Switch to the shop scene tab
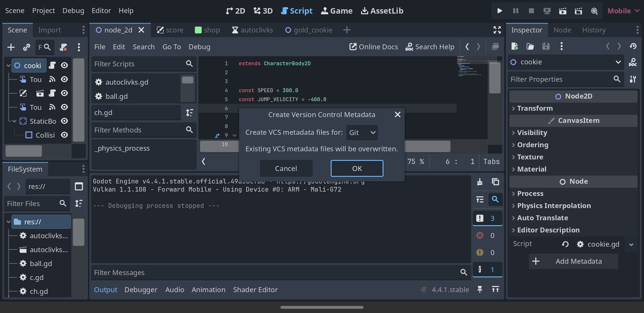 [207, 30]
